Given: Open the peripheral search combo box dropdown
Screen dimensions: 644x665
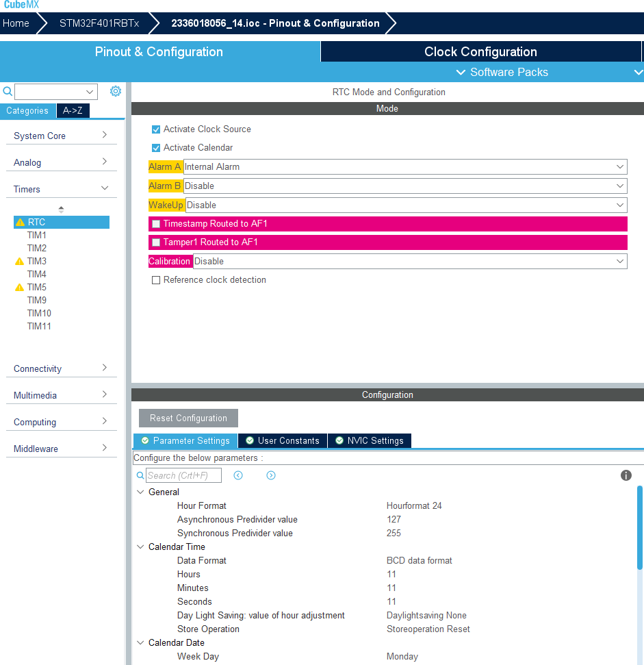Looking at the screenshot, I should coord(90,92).
